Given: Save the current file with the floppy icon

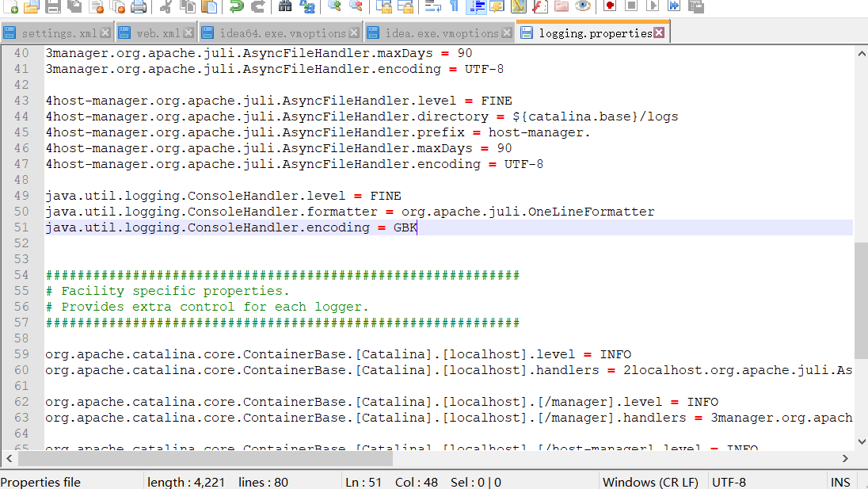Looking at the screenshot, I should click(x=52, y=6).
